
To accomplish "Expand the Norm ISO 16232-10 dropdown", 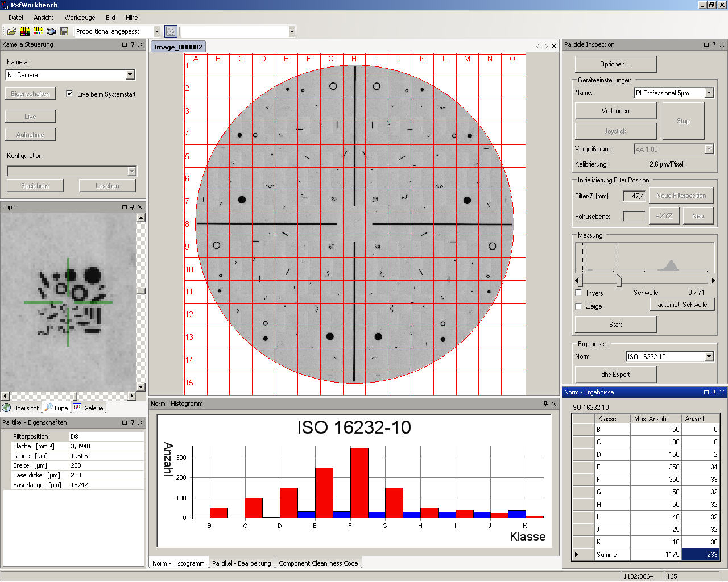I will (x=709, y=356).
